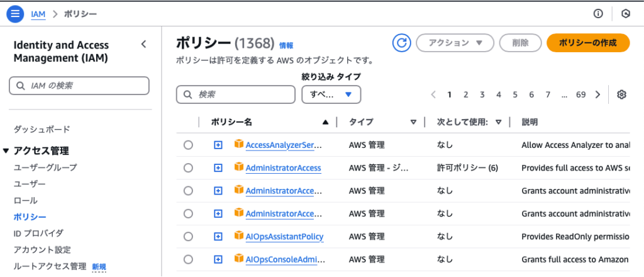The width and height of the screenshot is (644, 277).
Task: Click the info circle icon in header
Action: click(598, 14)
